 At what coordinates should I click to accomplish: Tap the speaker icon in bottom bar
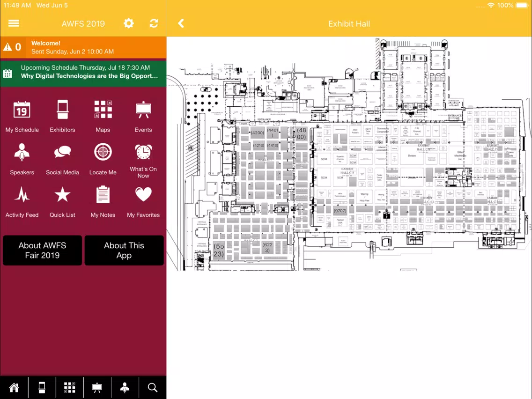click(x=125, y=387)
